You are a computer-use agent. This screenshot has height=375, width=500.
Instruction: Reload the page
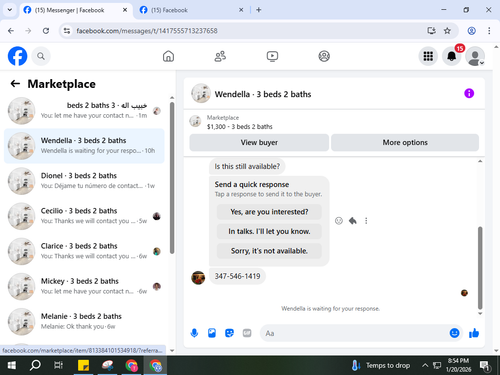coord(46,31)
